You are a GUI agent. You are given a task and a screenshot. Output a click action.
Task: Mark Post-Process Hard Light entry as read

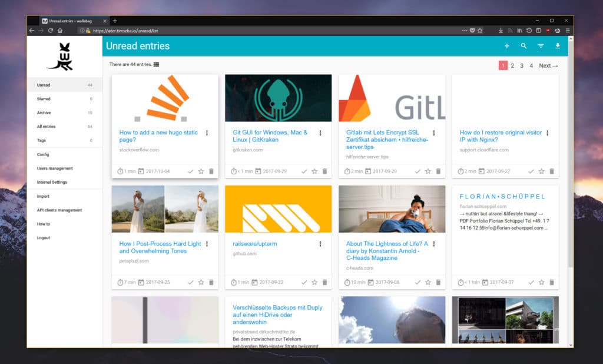(191, 283)
